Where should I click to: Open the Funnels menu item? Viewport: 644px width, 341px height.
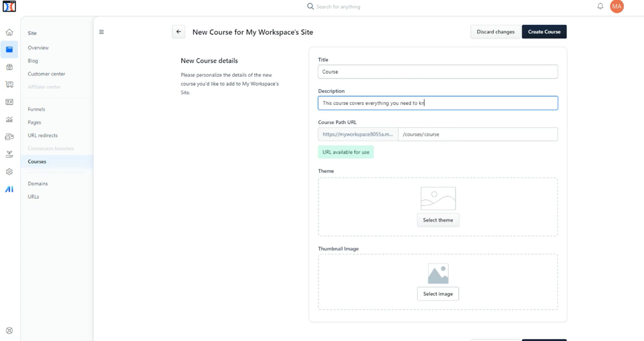36,109
